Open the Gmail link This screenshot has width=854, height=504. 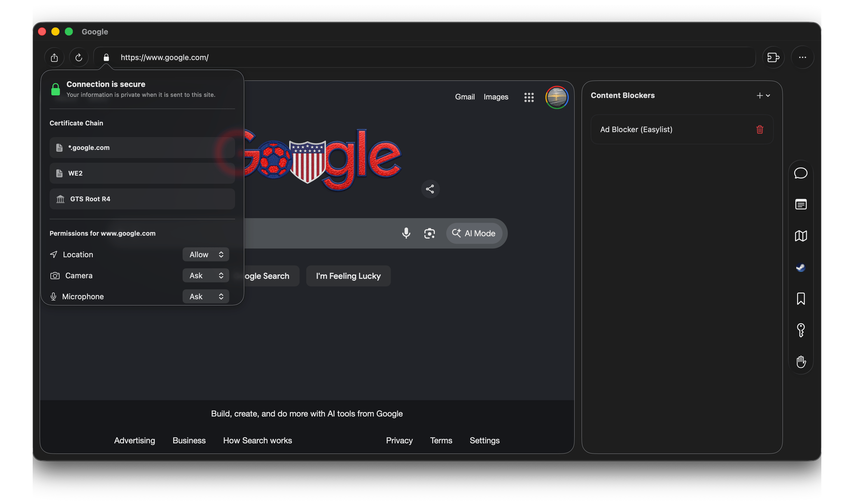coord(465,97)
